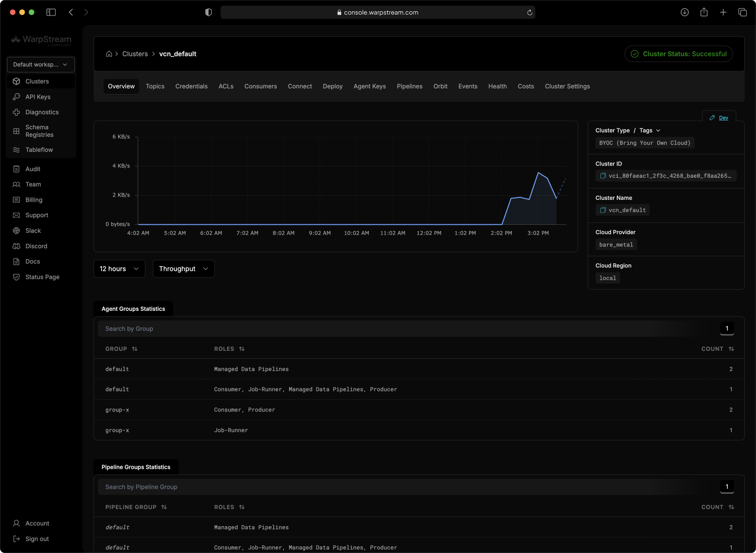
Task: Open the 12 hours time range dropdown
Action: pos(119,269)
